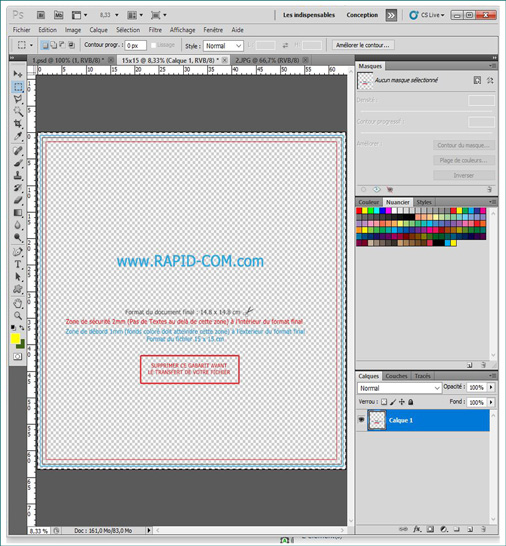Open the Fichier menu

(x=22, y=30)
